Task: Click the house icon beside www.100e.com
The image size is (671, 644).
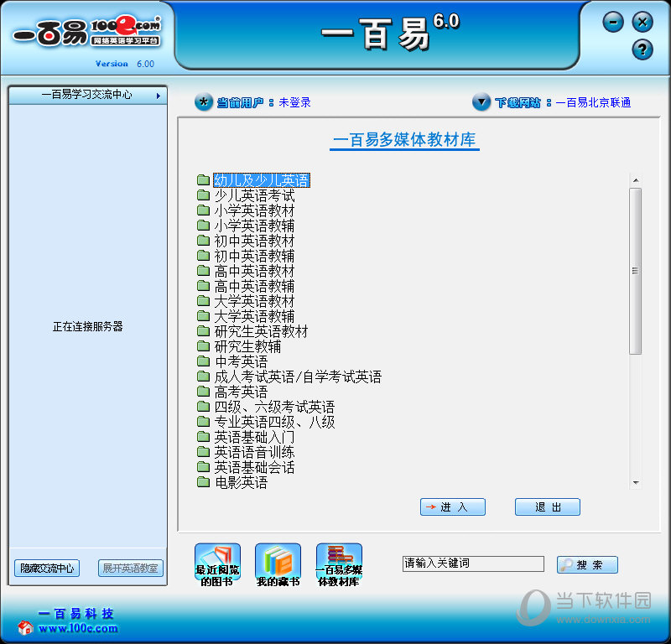Action: click(x=25, y=627)
